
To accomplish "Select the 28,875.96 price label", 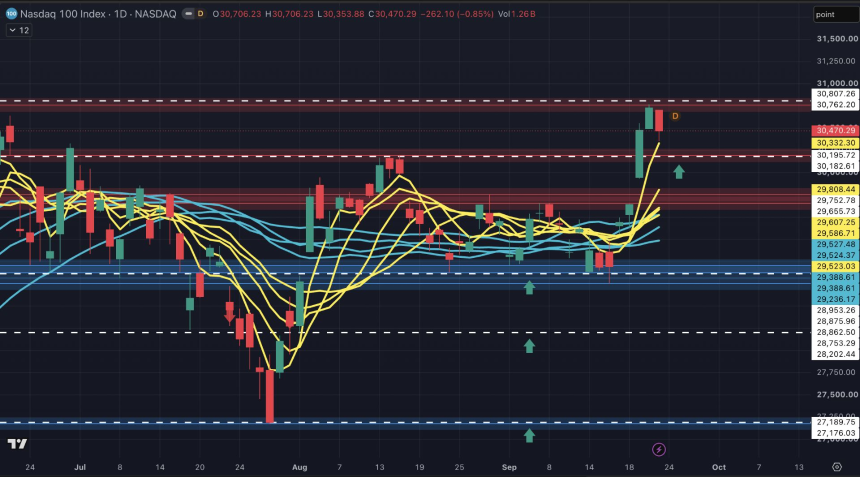I will [x=835, y=321].
